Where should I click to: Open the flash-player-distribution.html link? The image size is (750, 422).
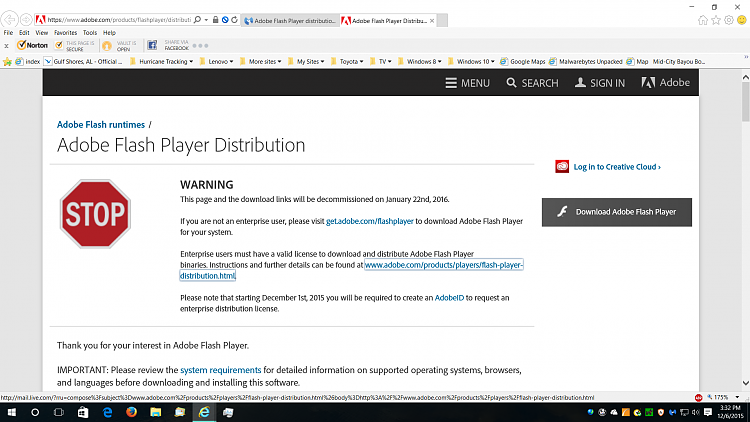443,265
